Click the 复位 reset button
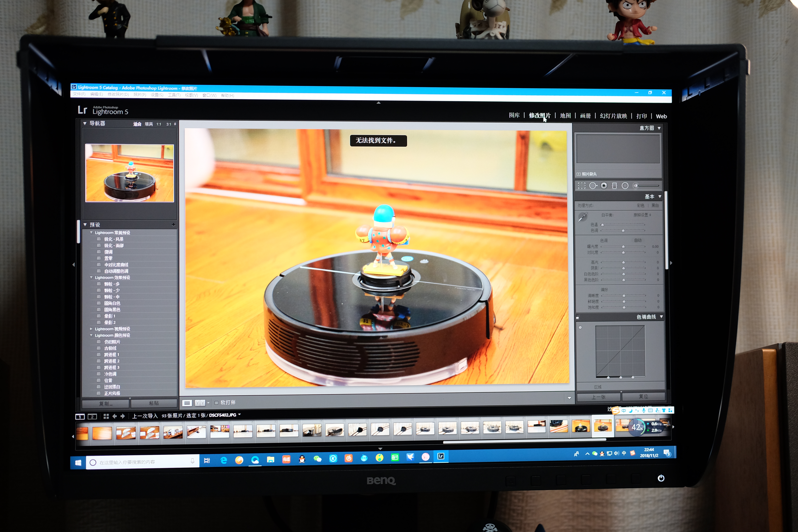 (643, 396)
